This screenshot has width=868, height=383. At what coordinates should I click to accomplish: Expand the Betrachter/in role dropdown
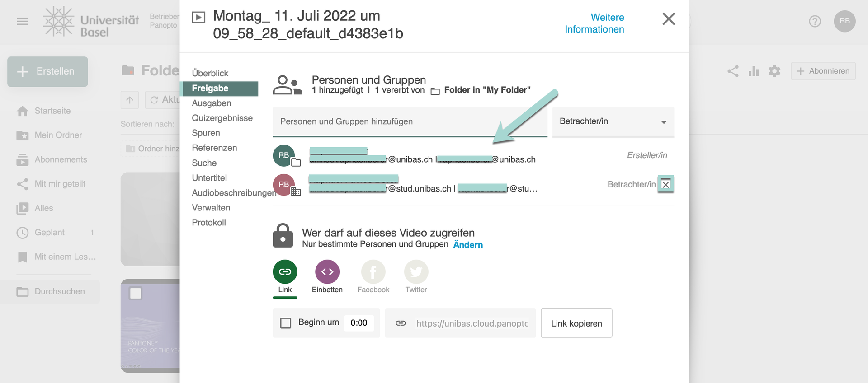coord(613,121)
